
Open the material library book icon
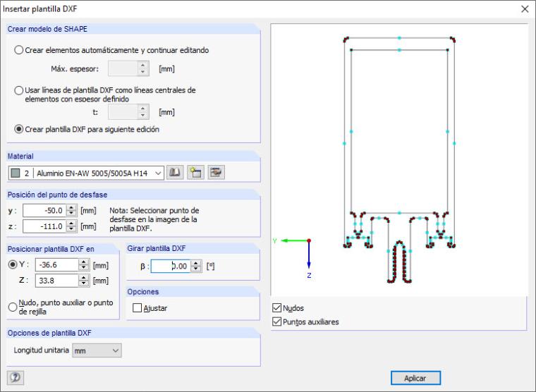click(175, 173)
